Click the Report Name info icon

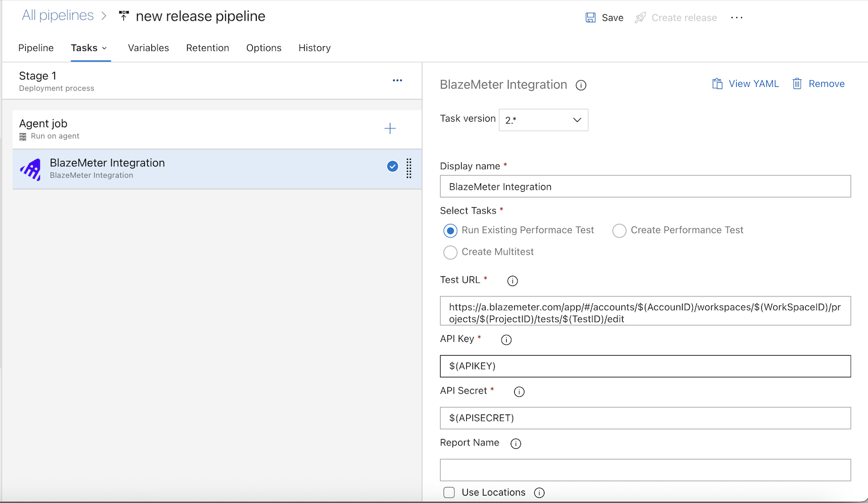516,443
